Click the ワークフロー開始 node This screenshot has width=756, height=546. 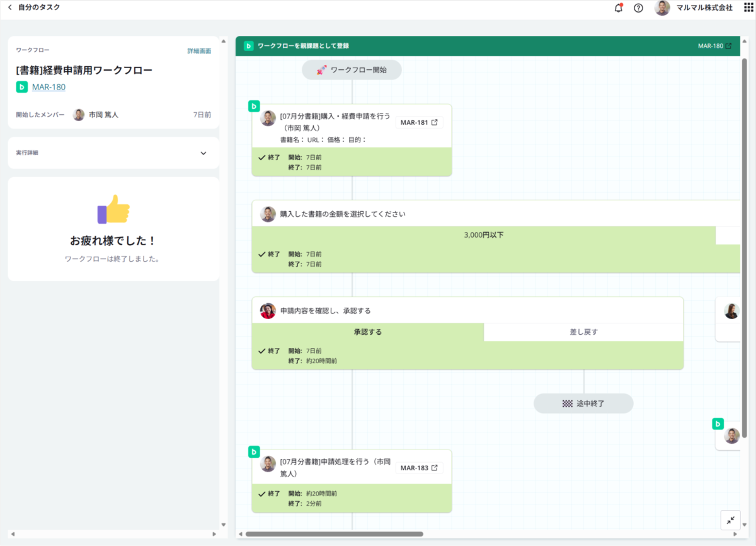(352, 70)
